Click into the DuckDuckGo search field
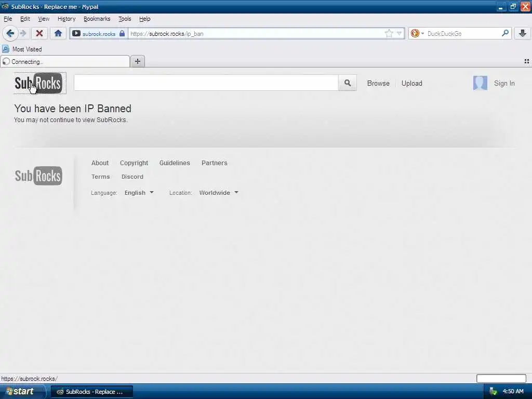Image resolution: width=532 pixels, height=399 pixels. click(463, 34)
